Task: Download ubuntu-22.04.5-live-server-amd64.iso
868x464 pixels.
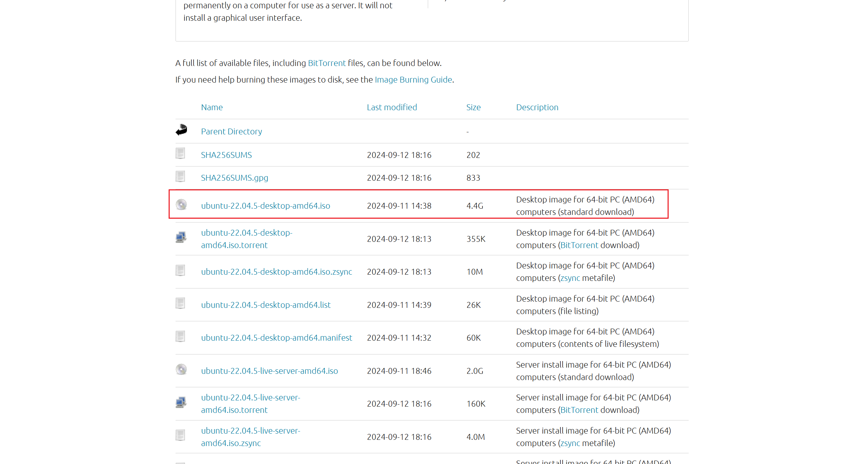Action: coord(270,371)
